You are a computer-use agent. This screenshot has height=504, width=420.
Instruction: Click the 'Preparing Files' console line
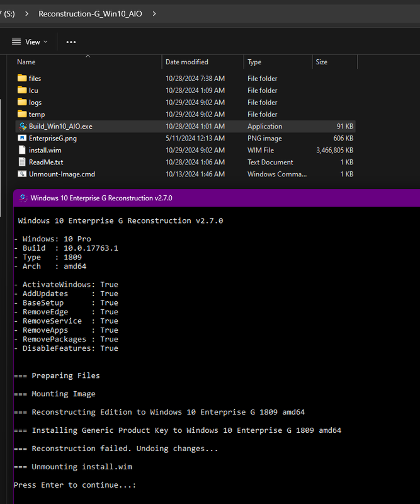57,375
